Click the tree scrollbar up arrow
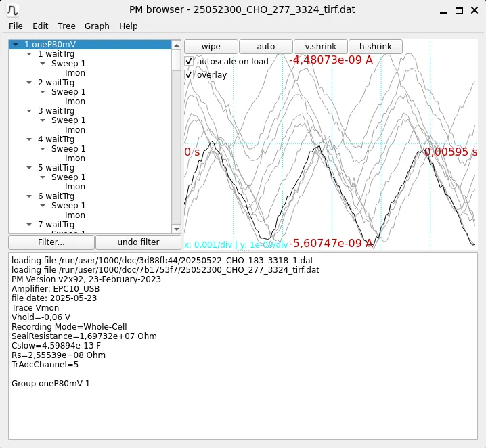 (177, 45)
